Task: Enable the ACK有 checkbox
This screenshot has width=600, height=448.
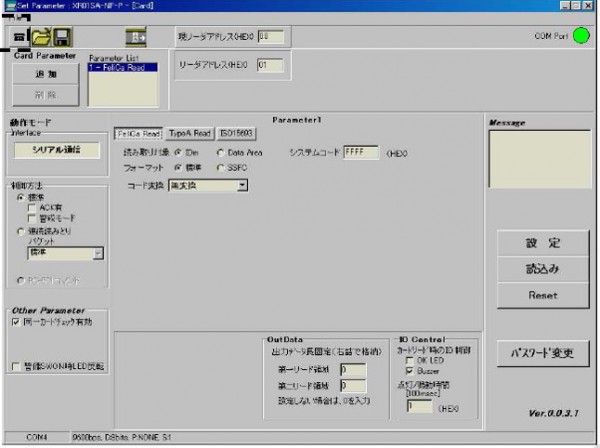Action: tap(31, 206)
